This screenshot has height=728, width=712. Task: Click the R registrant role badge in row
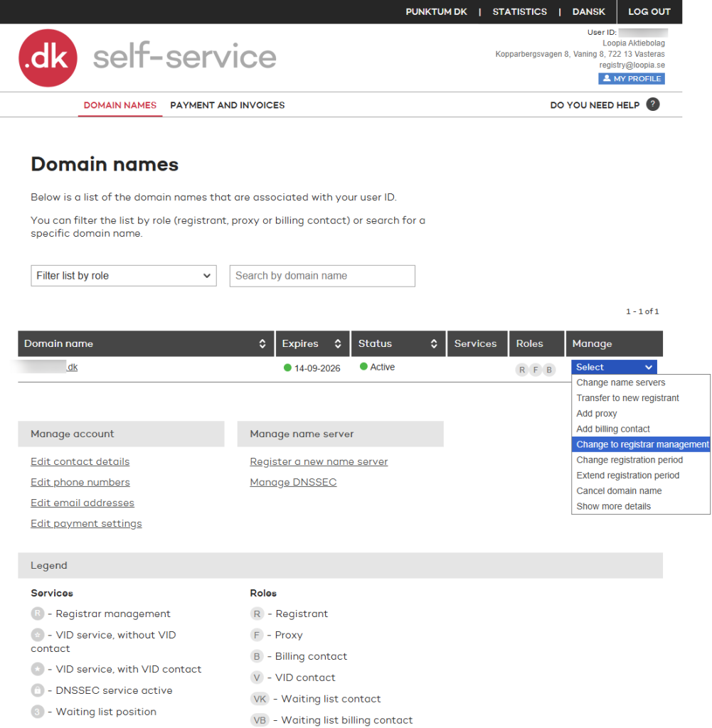coord(522,370)
